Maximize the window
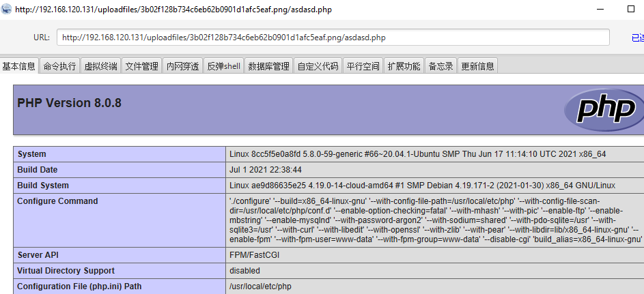The image size is (644, 294). (630, 10)
